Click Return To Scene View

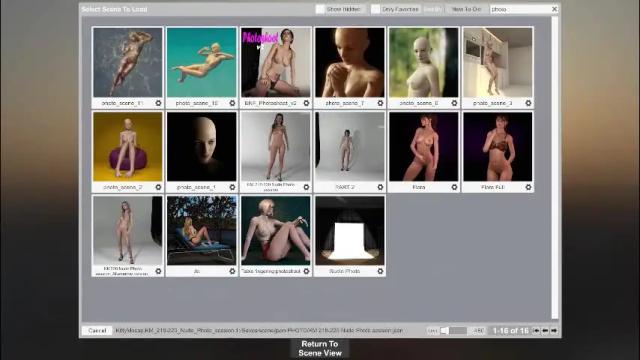tap(320, 349)
